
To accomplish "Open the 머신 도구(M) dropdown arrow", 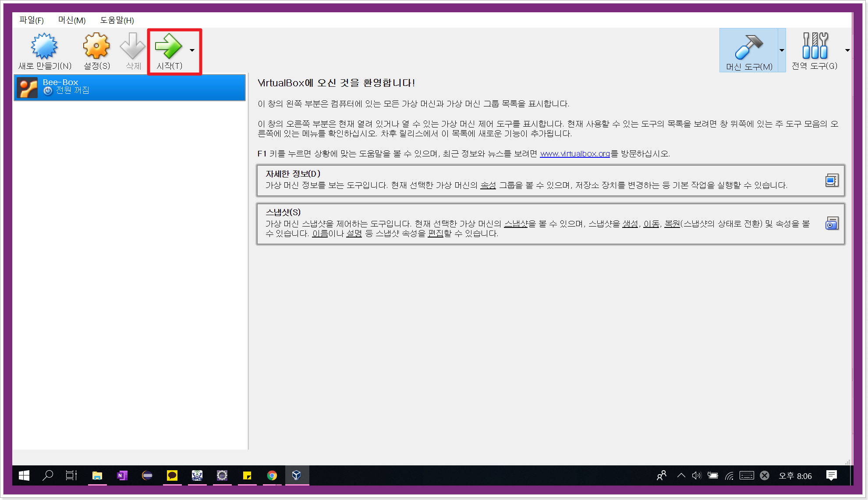I will pos(782,50).
